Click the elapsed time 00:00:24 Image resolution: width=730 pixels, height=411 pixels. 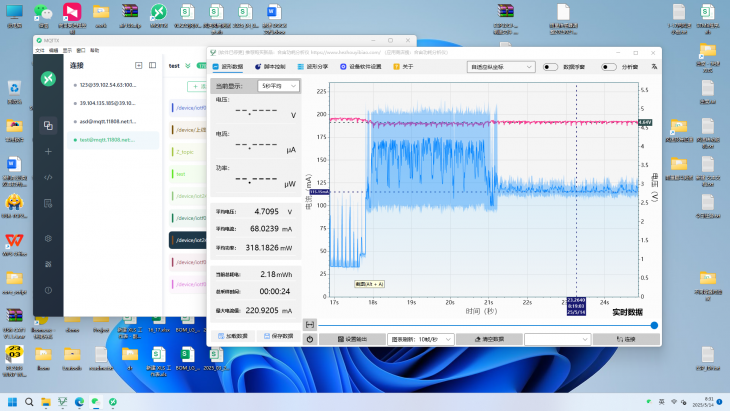(275, 291)
